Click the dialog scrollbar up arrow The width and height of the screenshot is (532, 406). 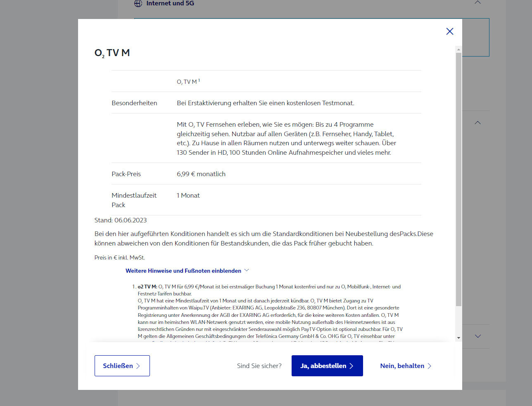[458, 50]
